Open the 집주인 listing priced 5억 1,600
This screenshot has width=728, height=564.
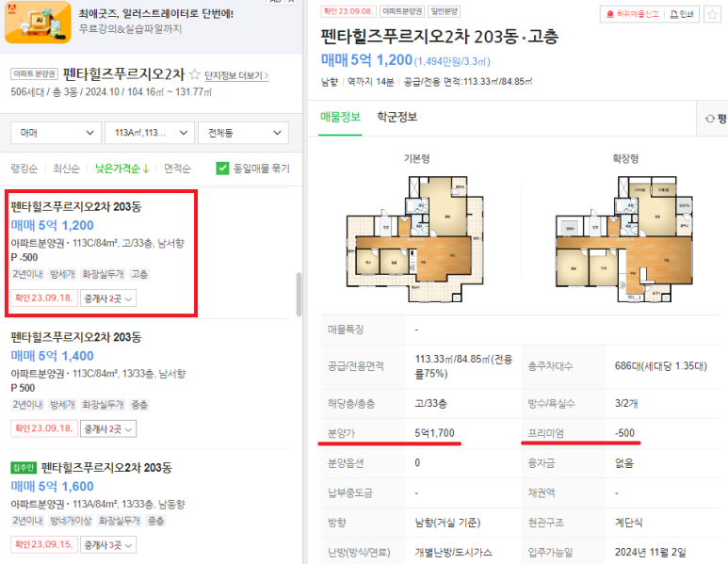[x=149, y=506]
